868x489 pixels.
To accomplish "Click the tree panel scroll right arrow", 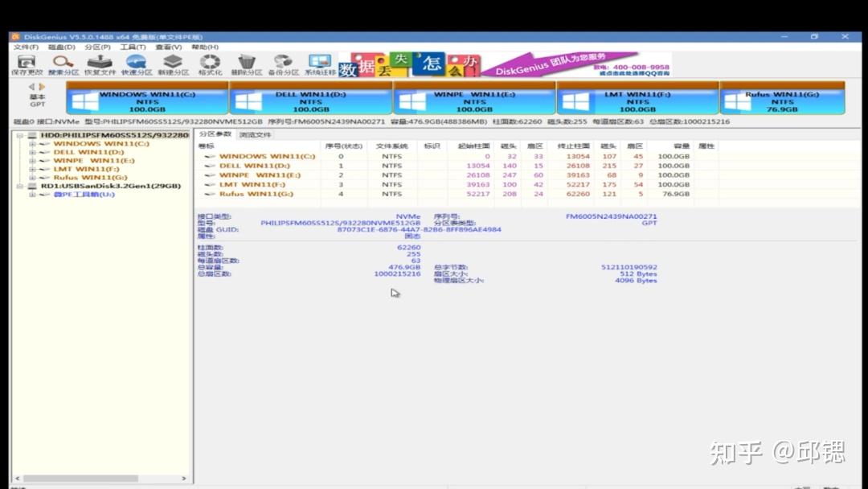I will (184, 479).
